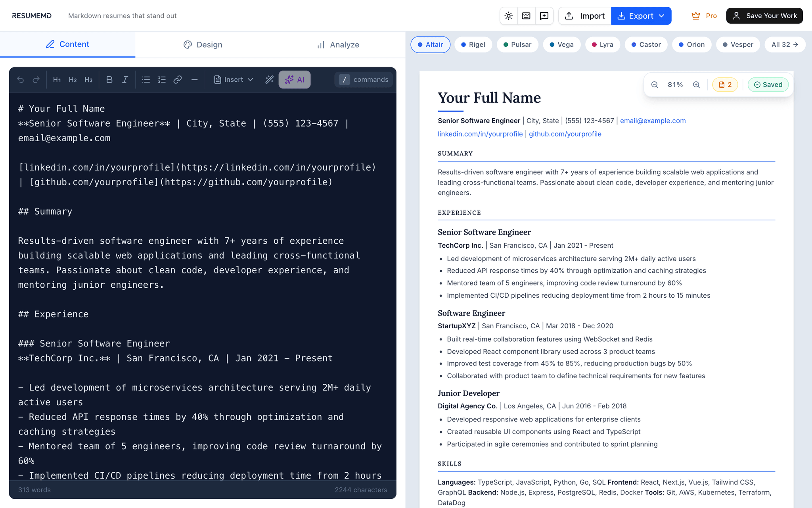This screenshot has height=508, width=812.
Task: Click 'Software Engineer' StartupXYZ heading in preview
Action: 471,313
